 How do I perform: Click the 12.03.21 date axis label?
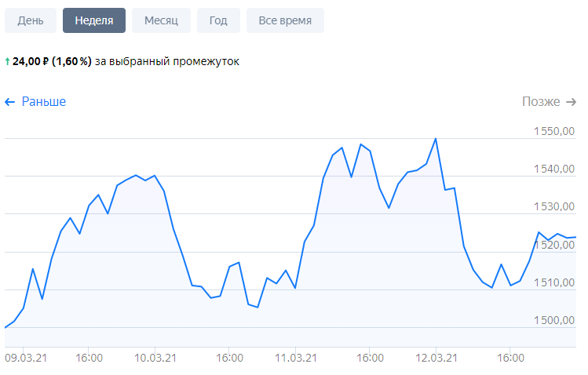436,358
